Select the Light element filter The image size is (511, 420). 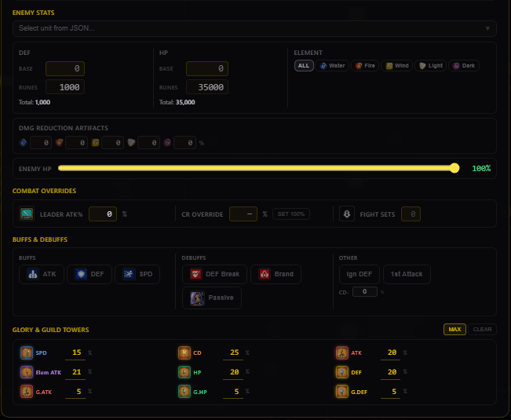(430, 65)
